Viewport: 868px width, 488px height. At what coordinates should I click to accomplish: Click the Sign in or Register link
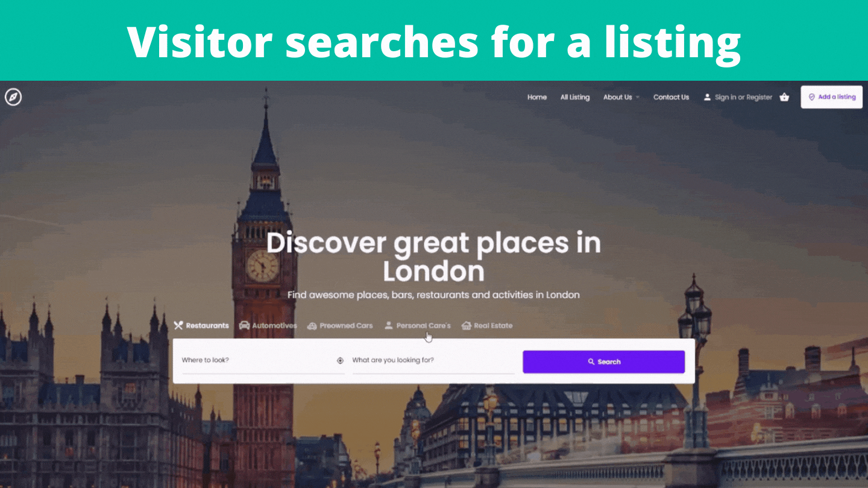743,97
